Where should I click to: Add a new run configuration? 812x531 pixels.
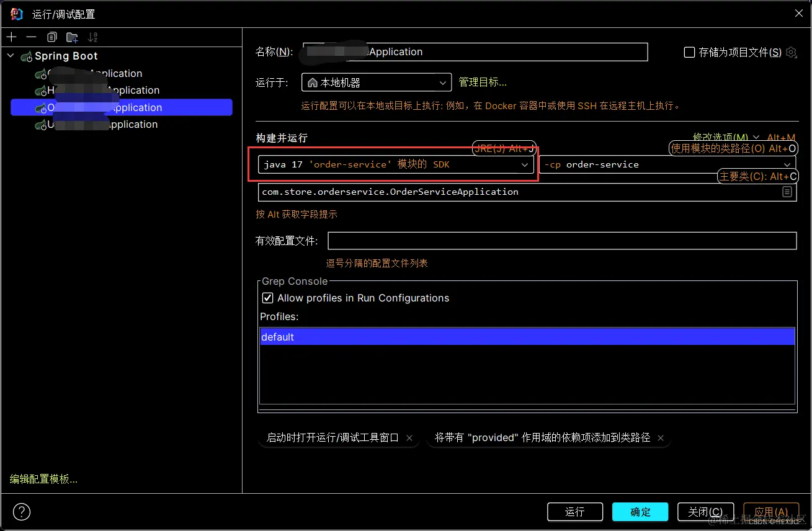coord(11,37)
